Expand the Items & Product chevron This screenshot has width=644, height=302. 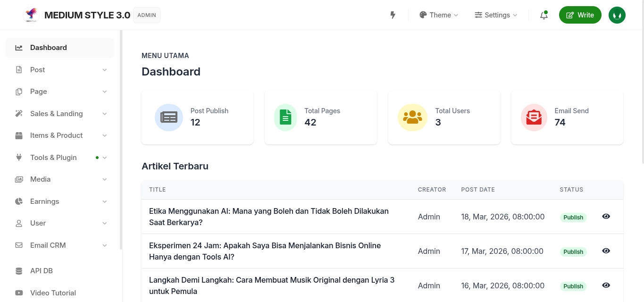(105, 135)
